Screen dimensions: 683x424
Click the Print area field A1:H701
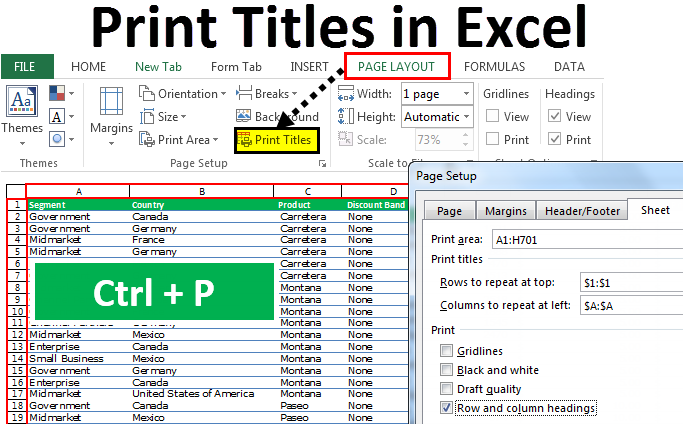pos(587,239)
